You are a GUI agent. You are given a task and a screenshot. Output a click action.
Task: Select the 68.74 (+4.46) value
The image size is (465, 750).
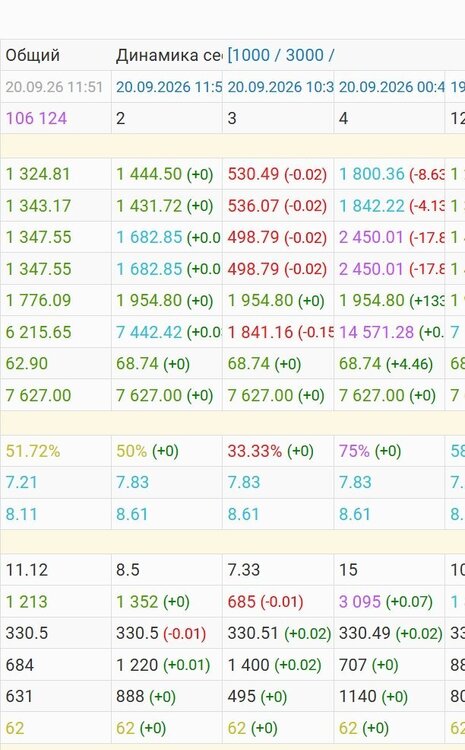coord(386,364)
